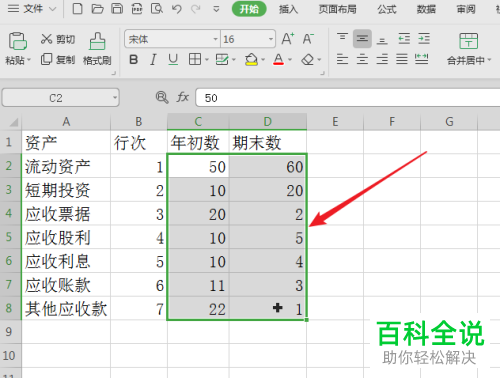Open the font group dialog launcher
This screenshot has width=500, height=378.
pyautogui.click(x=322, y=73)
